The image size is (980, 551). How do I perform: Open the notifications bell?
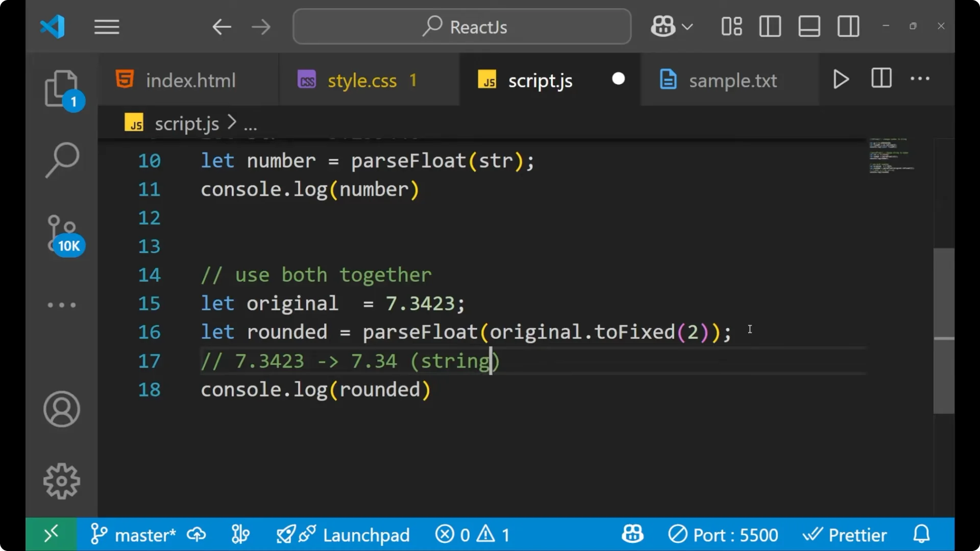921,534
